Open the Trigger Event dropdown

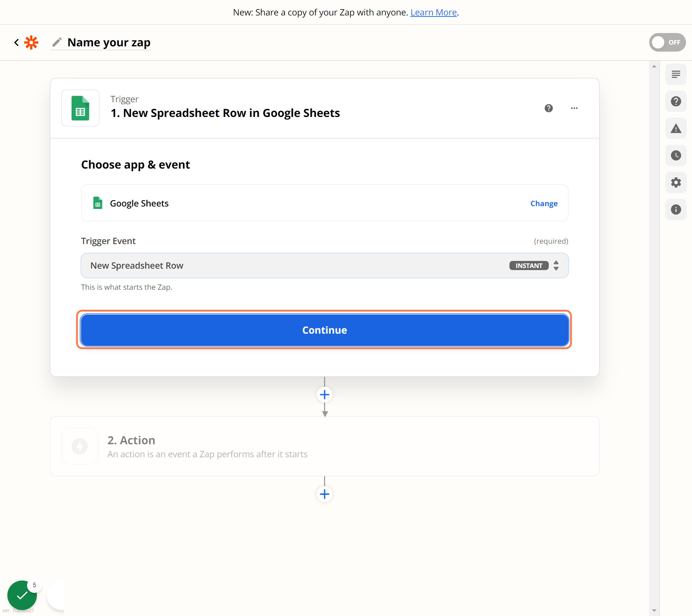click(x=324, y=266)
